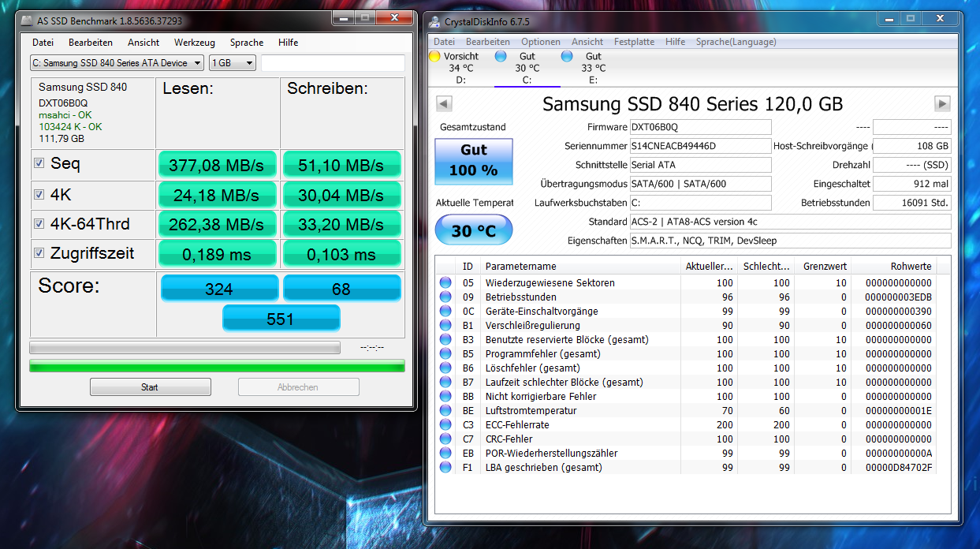Screen dimensions: 980x549
Task: Click the blue status orb for ID 05
Action: 445,282
